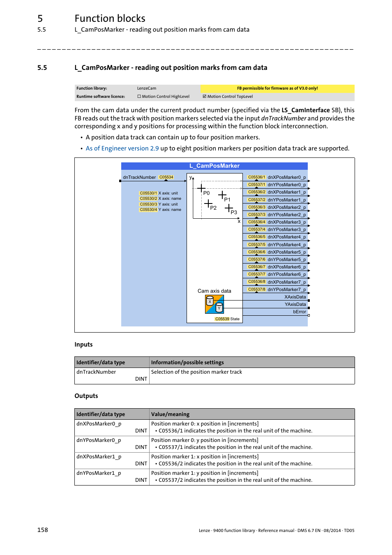The width and height of the screenshot is (392, 555).
Task: Select the LenzeCam function library value
Action: [x=147, y=88]
